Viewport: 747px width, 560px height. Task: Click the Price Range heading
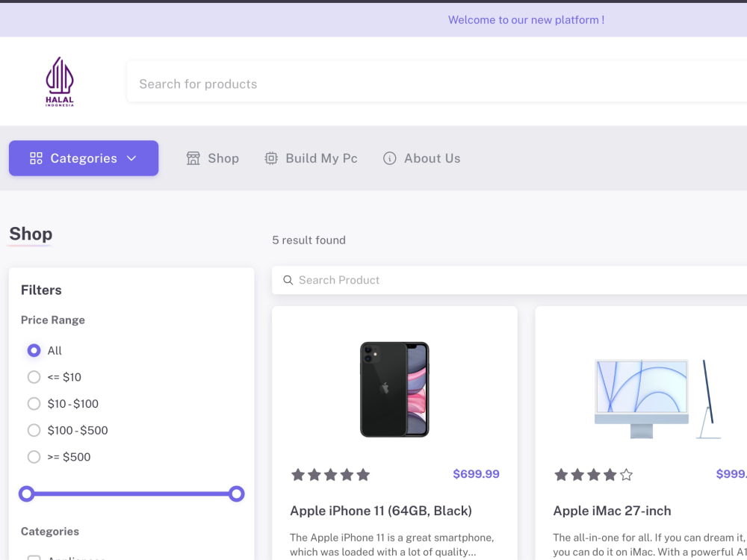[x=53, y=320]
